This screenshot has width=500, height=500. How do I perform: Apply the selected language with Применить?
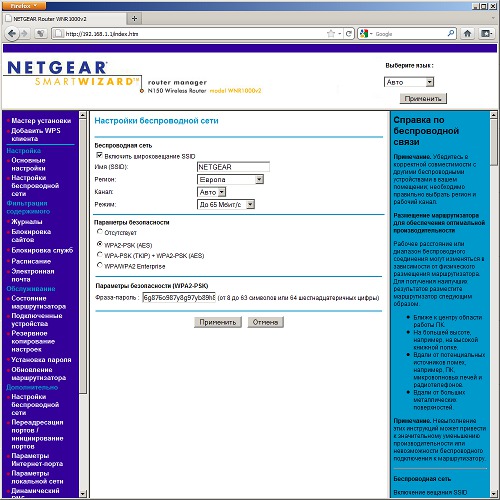423,99
